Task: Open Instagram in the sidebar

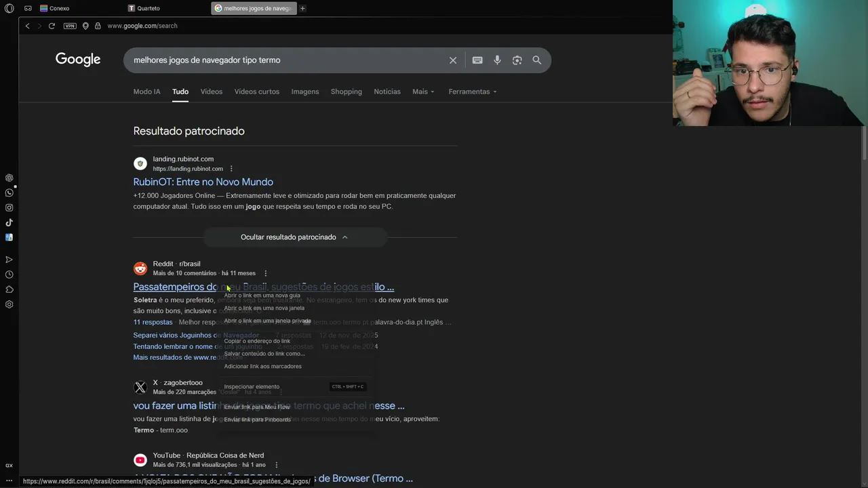Action: (9, 207)
